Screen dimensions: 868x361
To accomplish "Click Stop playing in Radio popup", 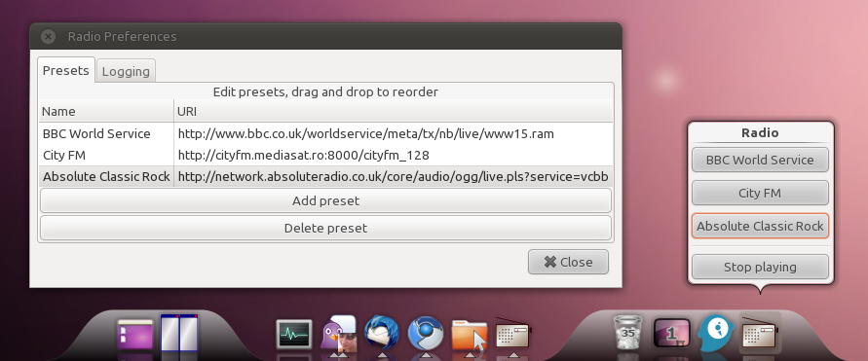I will [x=760, y=267].
